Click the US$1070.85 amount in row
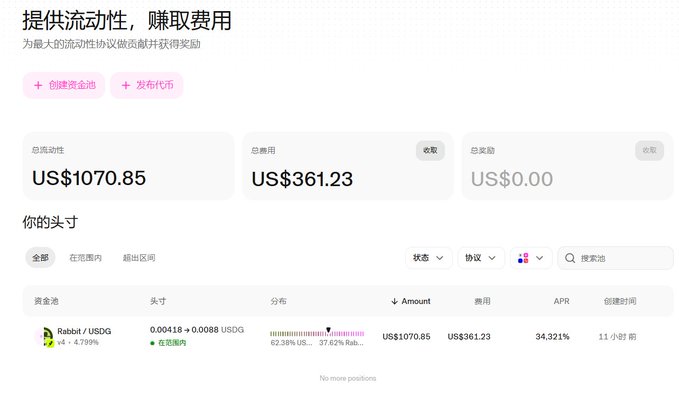Image resolution: width=679 pixels, height=396 pixels. tap(406, 337)
